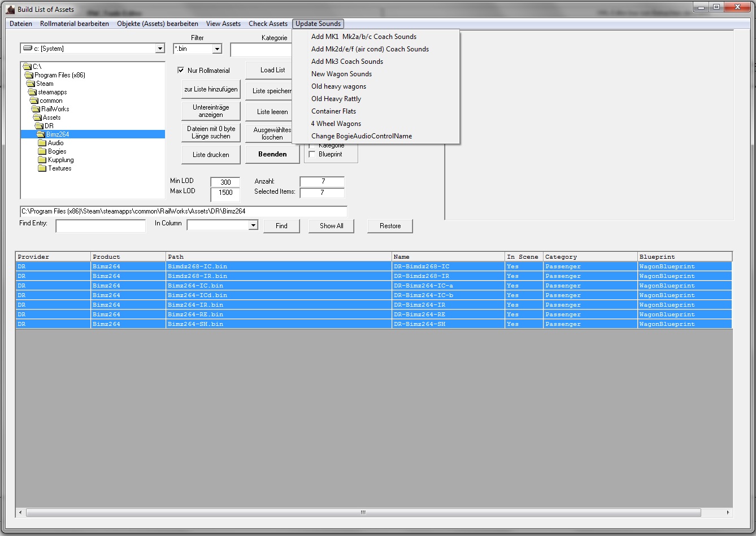Screen dimensions: 756x536
Task: Click the Program Files (x86) folder icon
Action: (28, 75)
